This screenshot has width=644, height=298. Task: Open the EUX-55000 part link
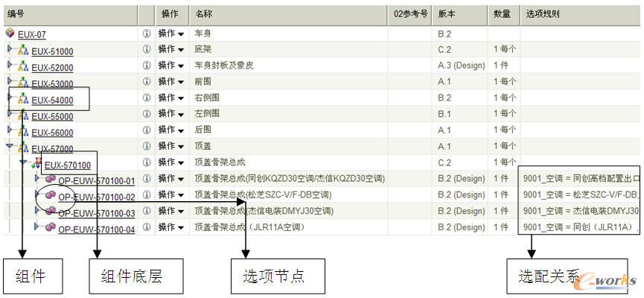pos(51,117)
